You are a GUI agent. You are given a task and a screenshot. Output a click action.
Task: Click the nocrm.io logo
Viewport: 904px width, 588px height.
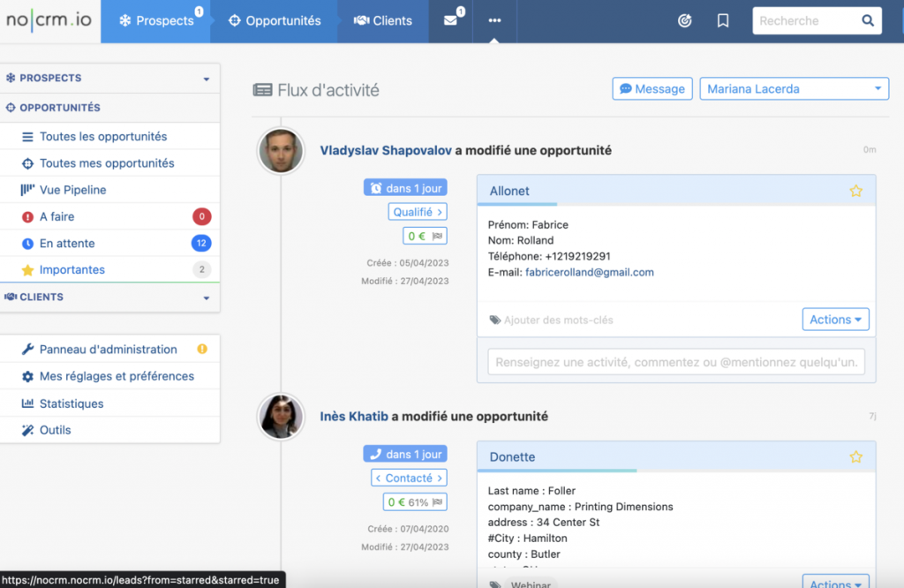click(x=49, y=20)
